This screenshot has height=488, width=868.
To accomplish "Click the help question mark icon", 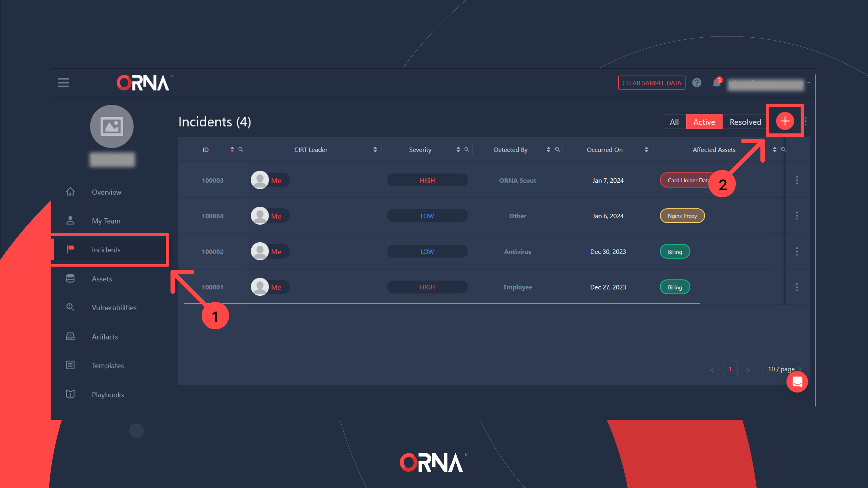I will click(697, 83).
